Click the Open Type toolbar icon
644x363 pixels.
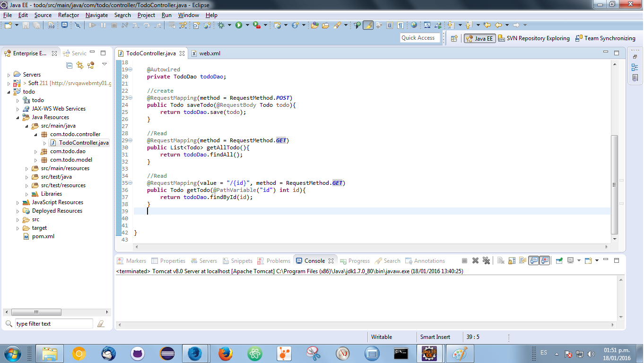(314, 25)
